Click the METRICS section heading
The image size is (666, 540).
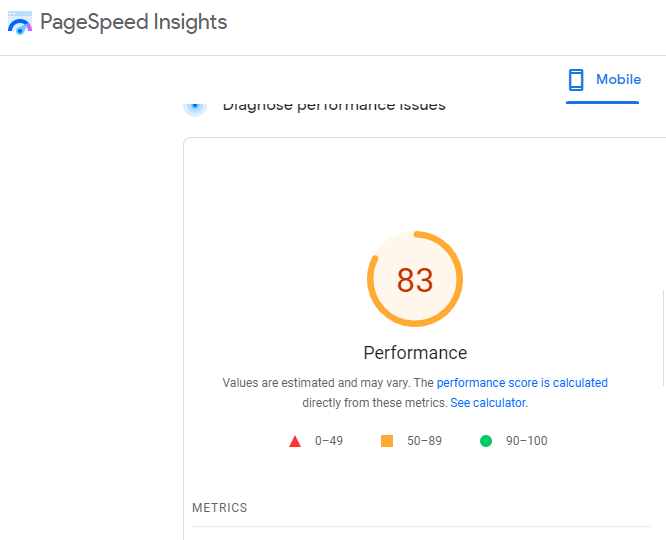coord(220,508)
